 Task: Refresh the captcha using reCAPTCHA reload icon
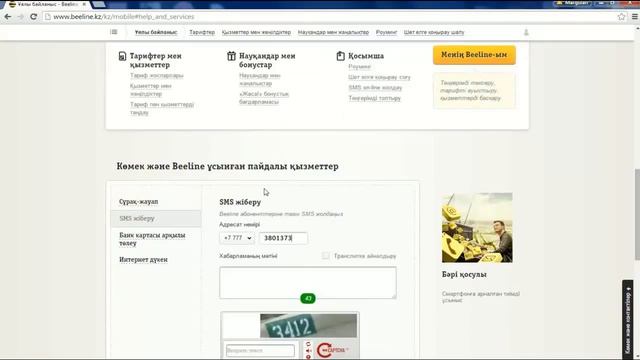click(x=308, y=344)
